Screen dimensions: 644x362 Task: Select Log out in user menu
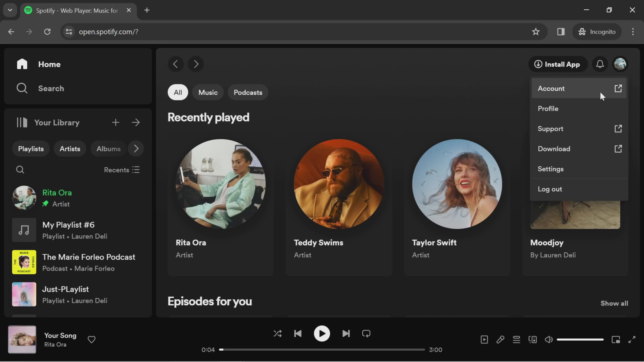coord(579,189)
